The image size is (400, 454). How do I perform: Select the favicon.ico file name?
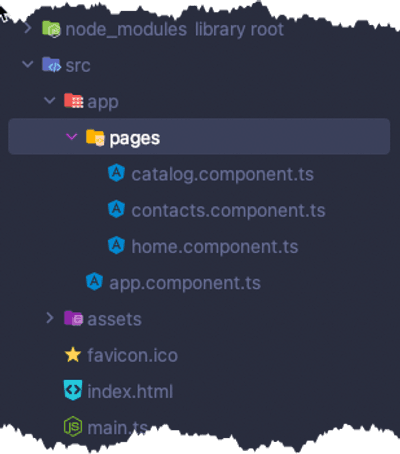pos(132,355)
